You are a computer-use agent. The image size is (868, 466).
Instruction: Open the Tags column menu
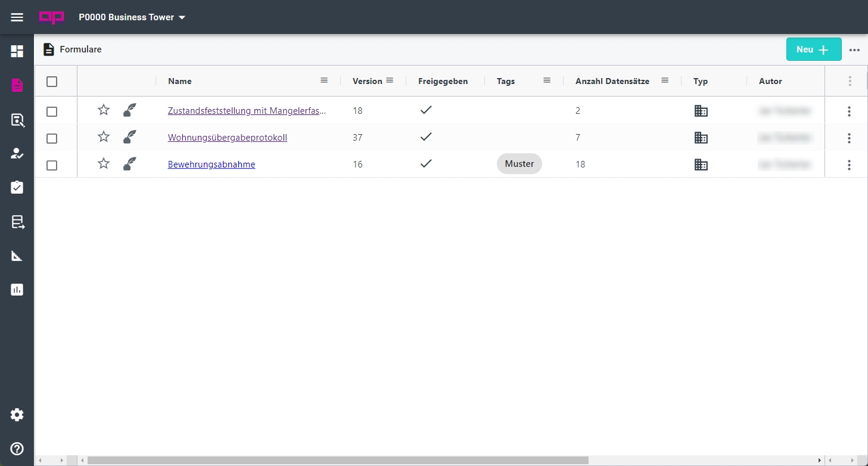(x=547, y=80)
